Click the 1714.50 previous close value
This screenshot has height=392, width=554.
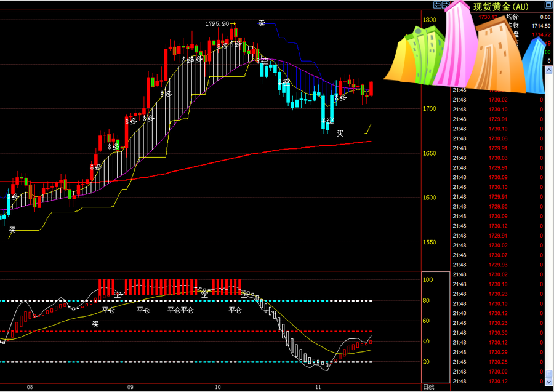coord(541,26)
